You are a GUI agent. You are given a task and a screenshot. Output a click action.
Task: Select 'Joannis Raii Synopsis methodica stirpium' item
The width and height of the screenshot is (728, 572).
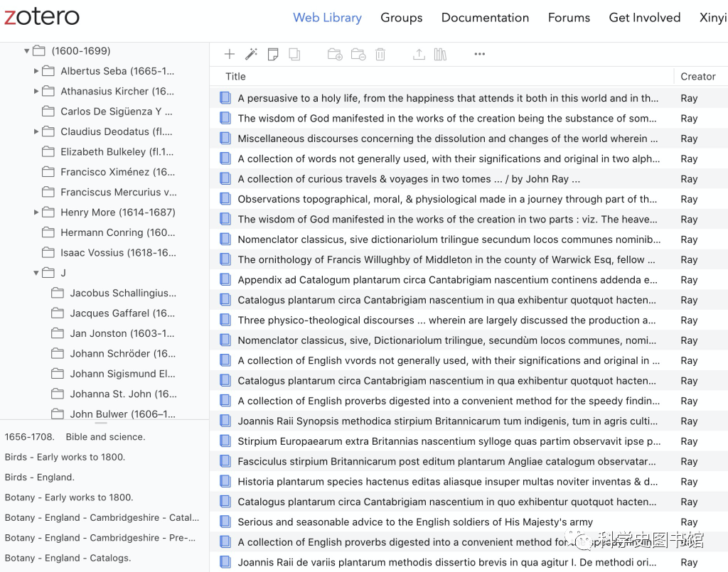[x=469, y=421]
